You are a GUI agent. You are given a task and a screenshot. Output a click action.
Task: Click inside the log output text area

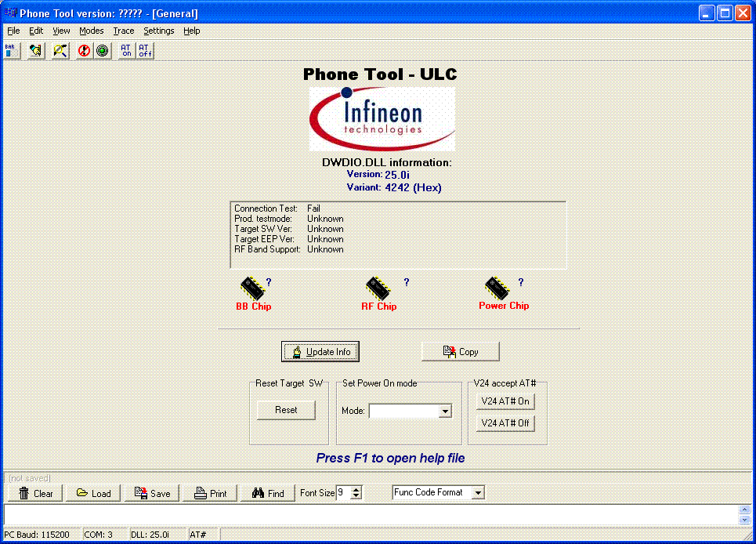[x=371, y=514]
